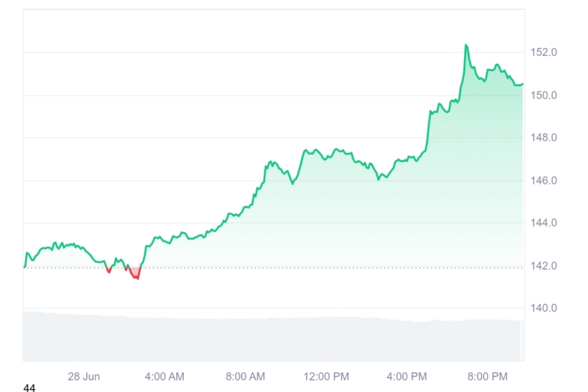Viewport: 588px width, 392px height.
Task: Select the 148.0 y-axis label
Action: click(x=545, y=138)
